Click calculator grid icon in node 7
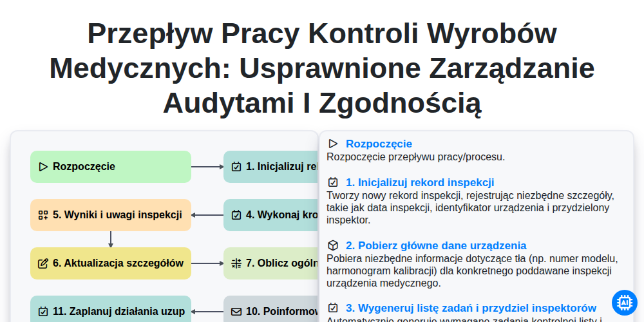The height and width of the screenshot is (322, 644). click(x=236, y=263)
